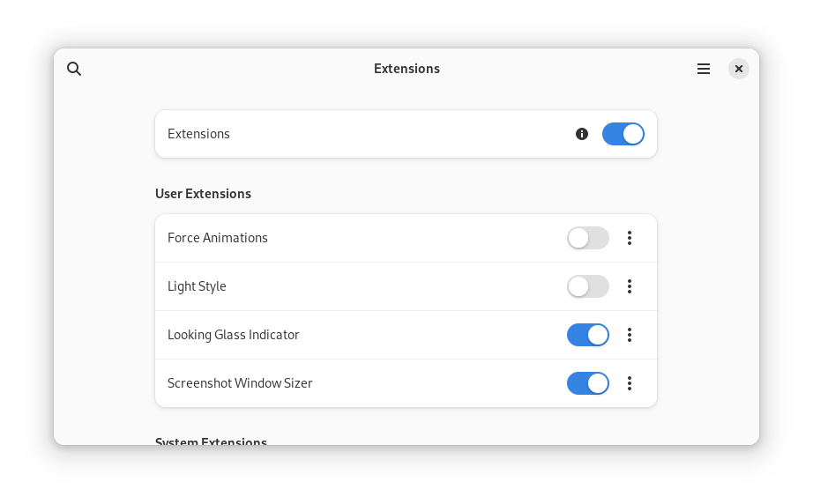Open Force Animations three-dot options menu
This screenshot has height=504, width=813.
pos(630,238)
